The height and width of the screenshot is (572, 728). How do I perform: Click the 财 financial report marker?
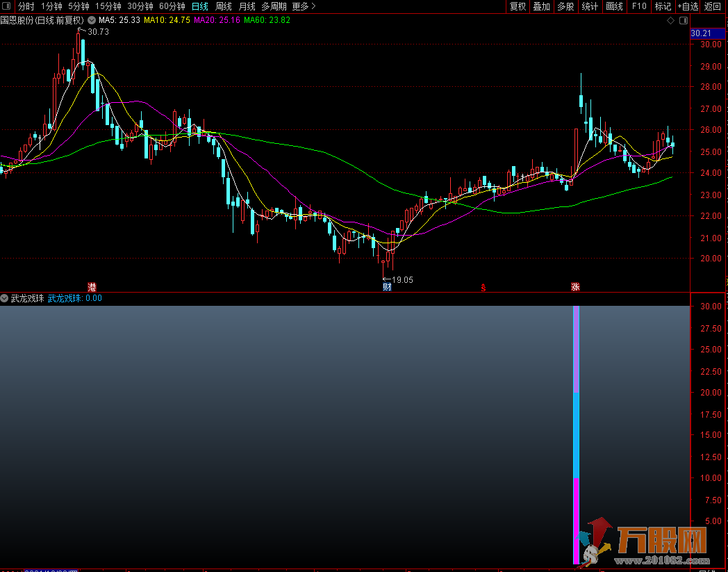(x=387, y=287)
